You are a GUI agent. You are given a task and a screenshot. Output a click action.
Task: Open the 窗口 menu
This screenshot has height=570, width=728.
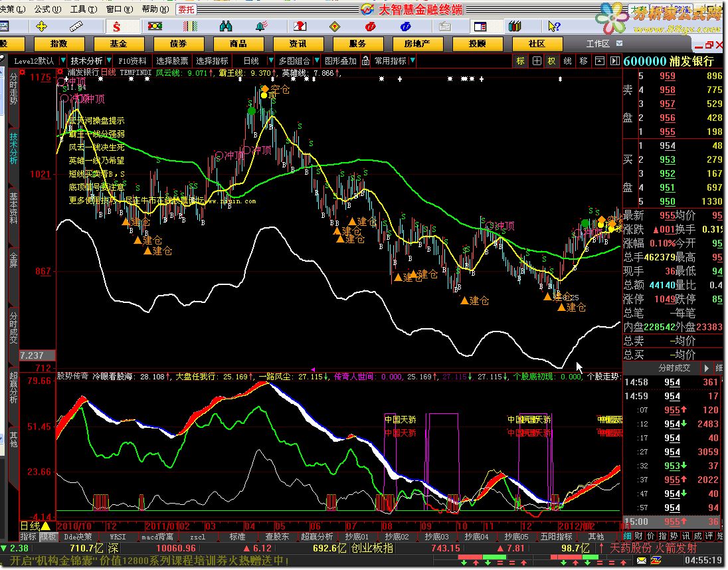(x=120, y=9)
